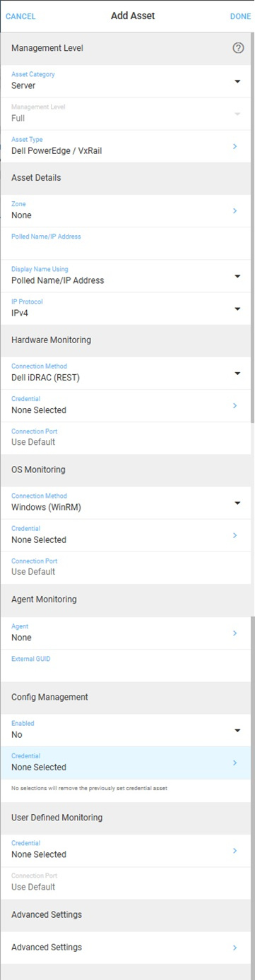Open the Asset Category dropdown showing Server

pyautogui.click(x=125, y=81)
